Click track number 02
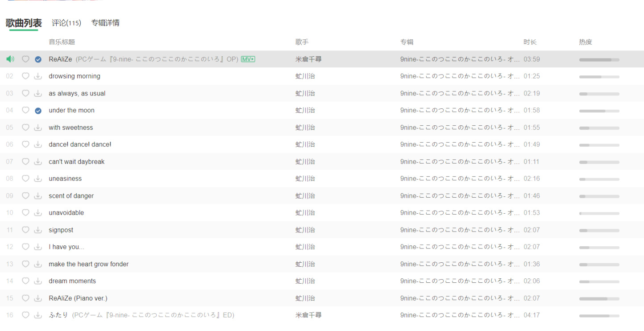 [10, 76]
